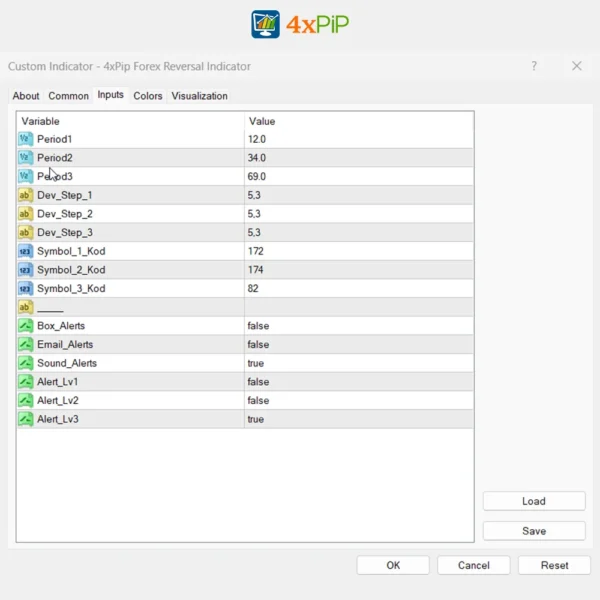Image resolution: width=600 pixels, height=600 pixels.
Task: Select the Period2 value field 34.0
Action: [257, 158]
